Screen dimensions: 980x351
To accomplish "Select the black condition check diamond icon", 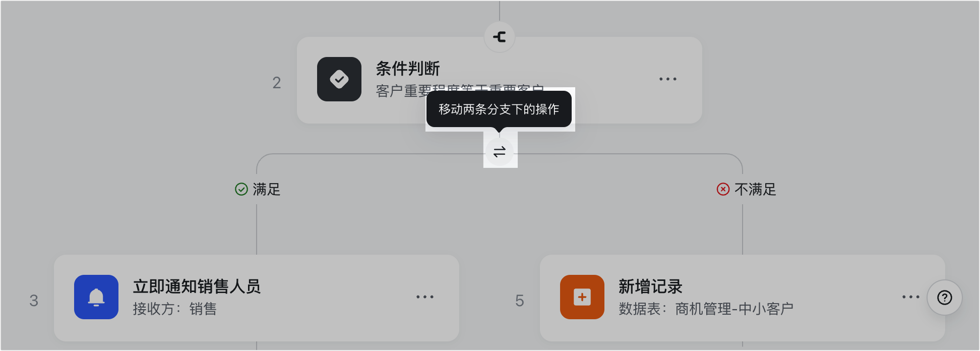I will (x=339, y=79).
